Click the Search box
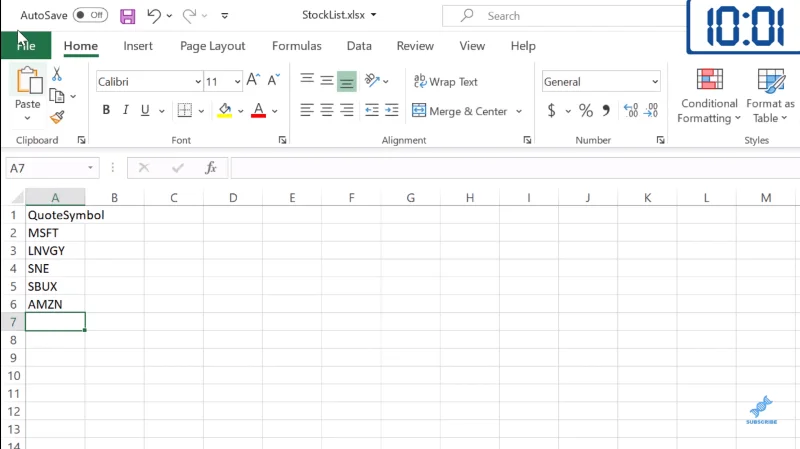Screen dimensions: 800x449 (564, 16)
